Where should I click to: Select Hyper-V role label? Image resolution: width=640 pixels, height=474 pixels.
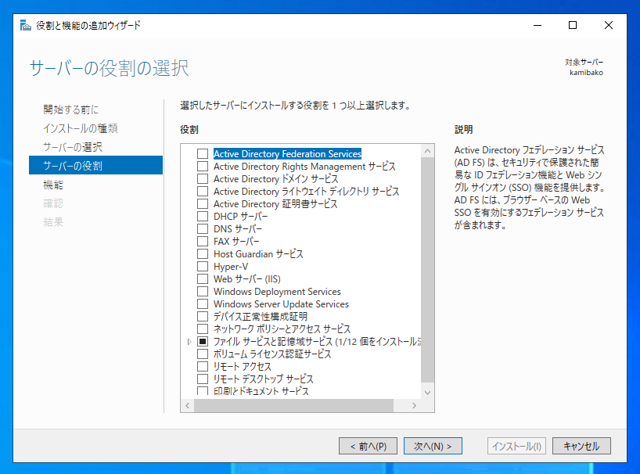tap(231, 267)
